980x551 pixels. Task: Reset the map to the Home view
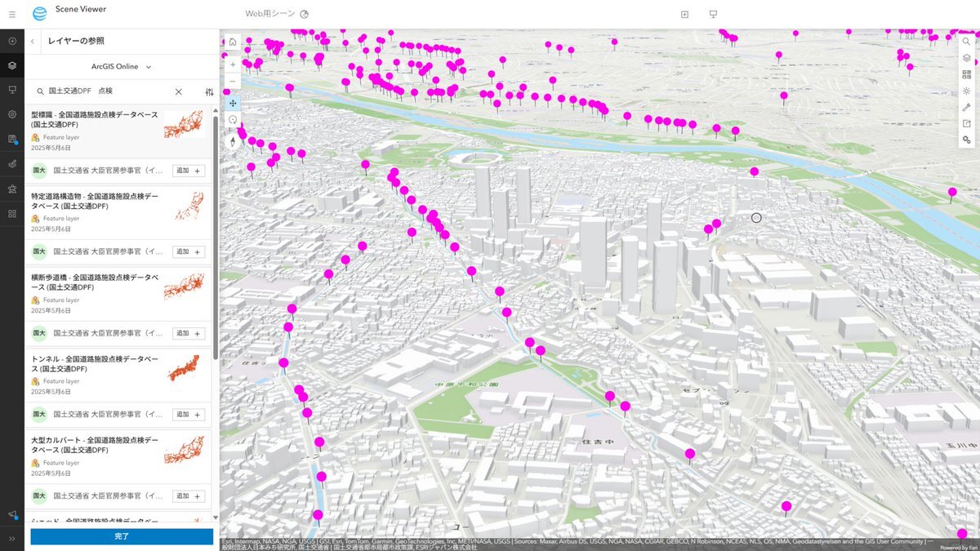click(x=233, y=41)
